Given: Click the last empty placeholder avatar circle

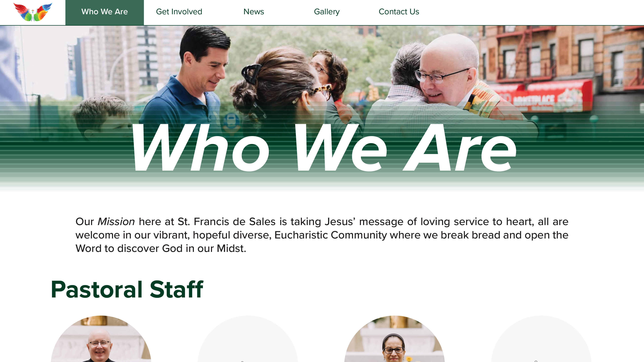Looking at the screenshot, I should pos(541,339).
